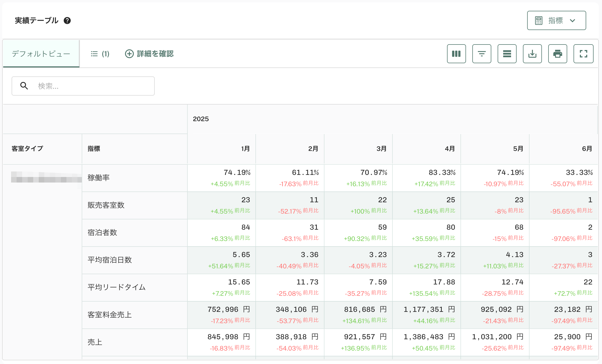Enter fullscreen mode
The image size is (602, 364).
coord(583,54)
